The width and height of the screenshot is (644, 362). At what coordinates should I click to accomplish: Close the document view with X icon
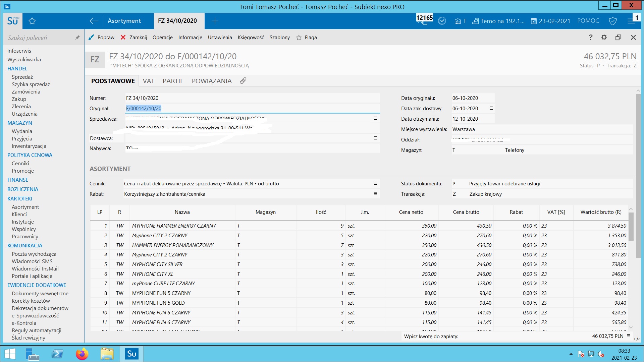[x=633, y=37]
